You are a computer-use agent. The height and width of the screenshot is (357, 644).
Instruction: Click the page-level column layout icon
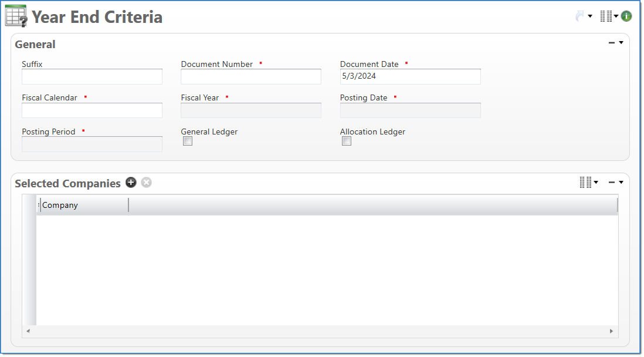(x=606, y=16)
